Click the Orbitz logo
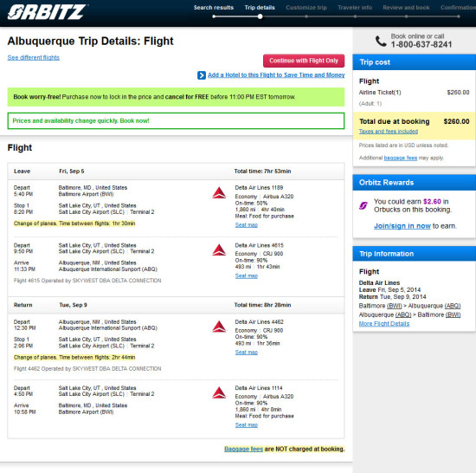This screenshot has width=476, height=473. pyautogui.click(x=47, y=12)
